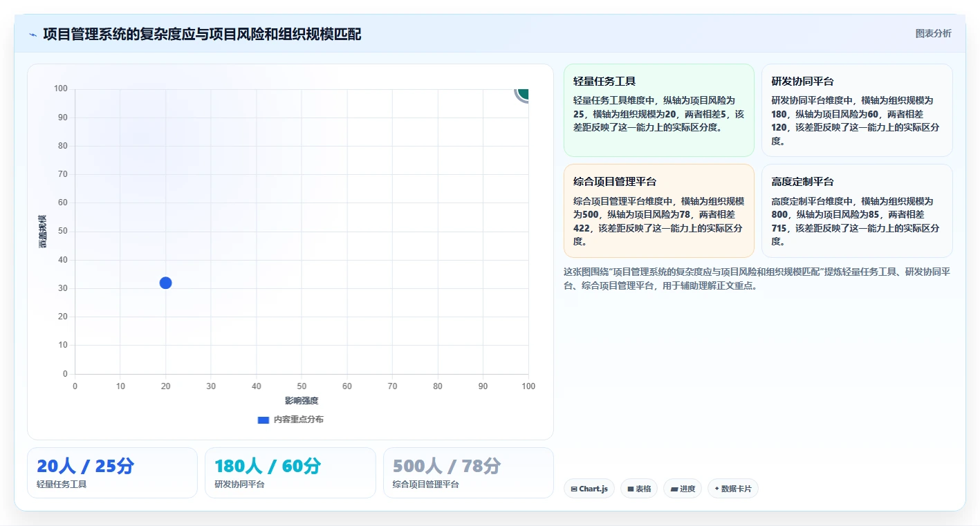
Task: Click 研发协同平台 label under 180人 / 60分
Action: click(x=239, y=485)
